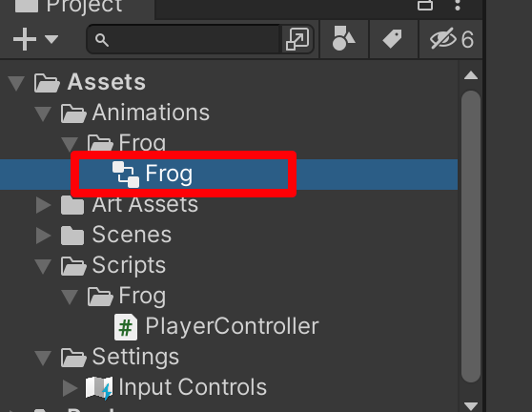Open search in new window icon

(297, 39)
